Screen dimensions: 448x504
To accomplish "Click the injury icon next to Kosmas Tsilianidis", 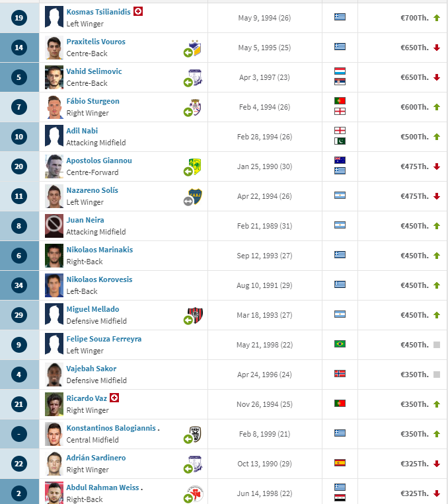I will 138,12.
